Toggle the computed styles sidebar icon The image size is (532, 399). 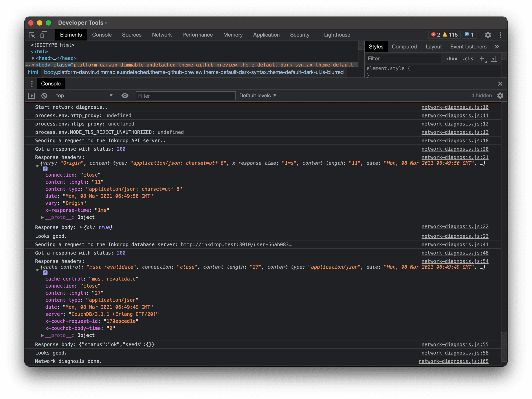tap(494, 59)
